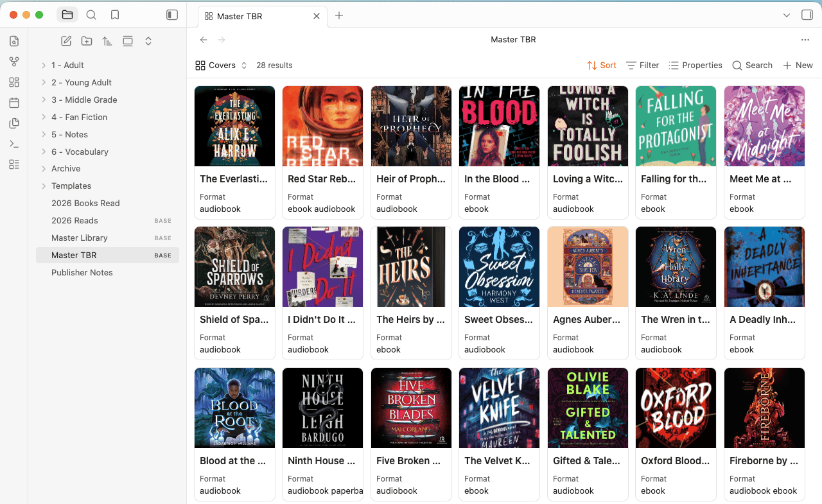Open the Loving a Witch cover
This screenshot has width=822, height=504.
(588, 126)
